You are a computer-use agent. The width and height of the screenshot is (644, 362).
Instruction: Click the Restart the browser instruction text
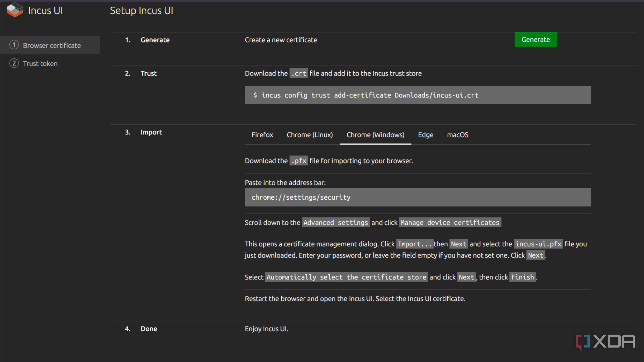tap(355, 299)
